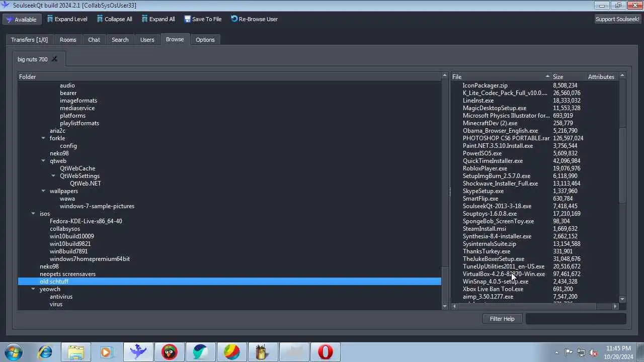Switch to the Transfers [1/0] tab

(29, 40)
